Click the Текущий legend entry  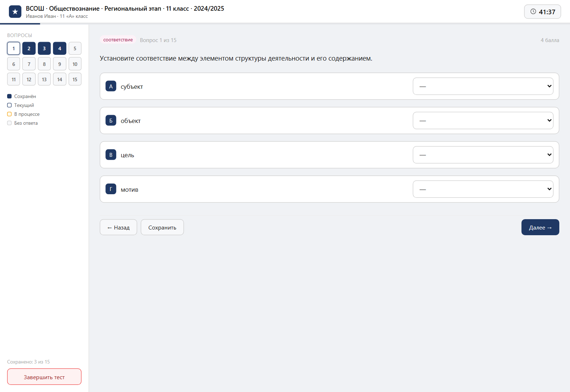coord(21,105)
